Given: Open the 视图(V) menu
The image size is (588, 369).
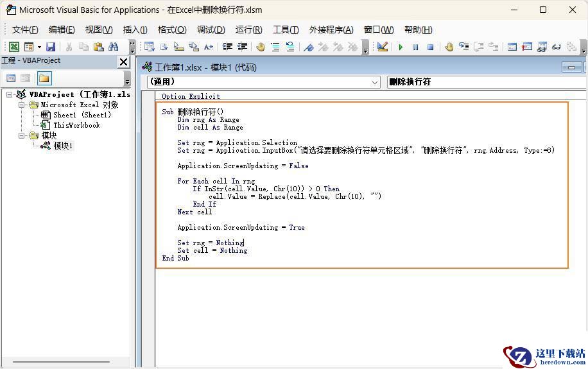Looking at the screenshot, I should click(x=99, y=30).
